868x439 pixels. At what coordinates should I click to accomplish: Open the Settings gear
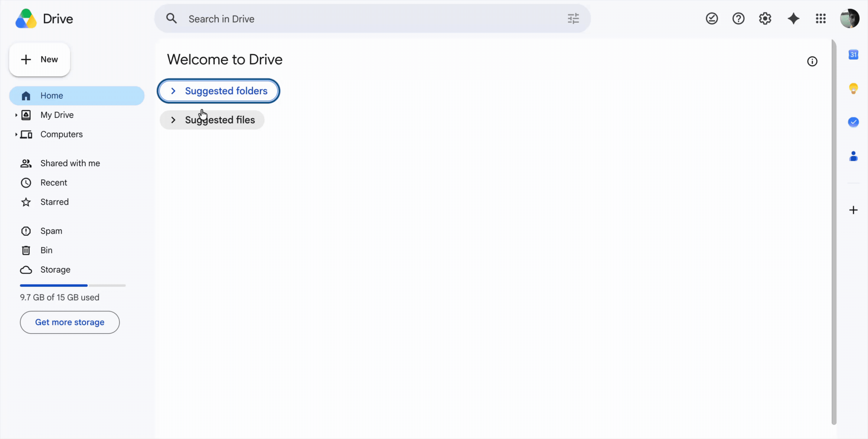point(765,18)
